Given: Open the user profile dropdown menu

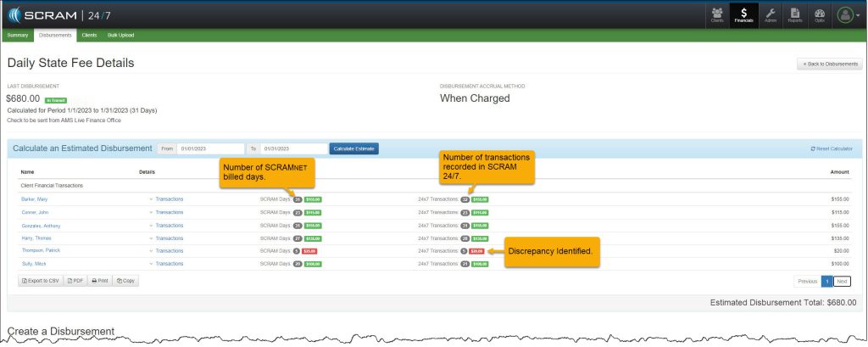Looking at the screenshot, I should [847, 15].
